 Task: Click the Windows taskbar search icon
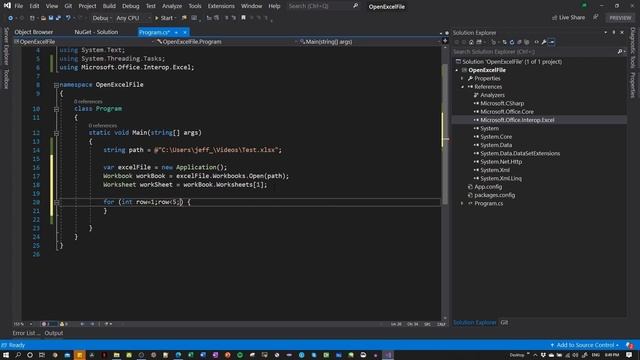pos(18,355)
